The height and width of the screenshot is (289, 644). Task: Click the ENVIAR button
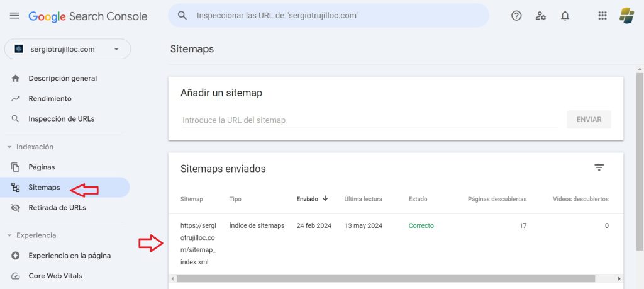(589, 120)
